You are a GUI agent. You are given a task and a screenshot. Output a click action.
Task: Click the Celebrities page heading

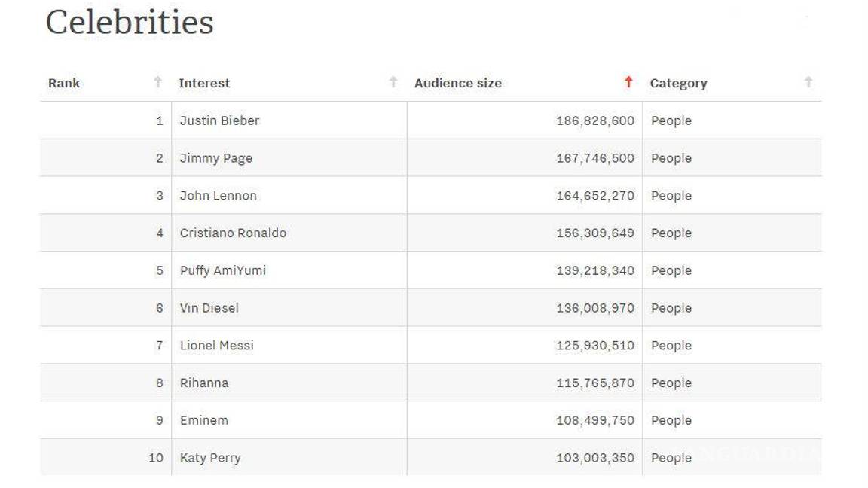click(x=130, y=22)
